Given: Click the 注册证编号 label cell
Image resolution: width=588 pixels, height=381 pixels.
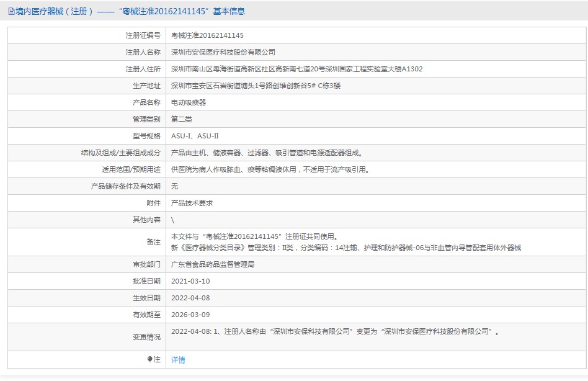Looking at the screenshot, I should [x=87, y=35].
